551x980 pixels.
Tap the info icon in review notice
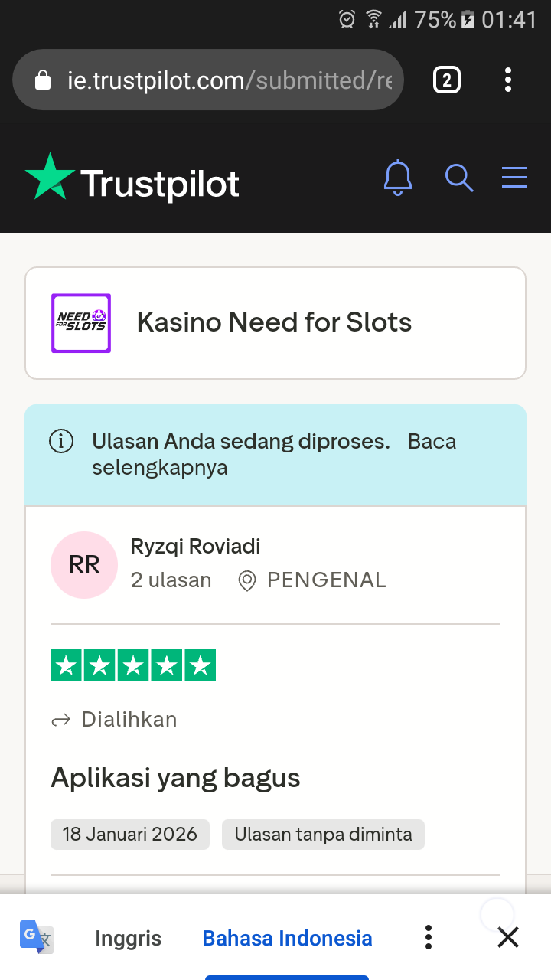click(x=61, y=442)
